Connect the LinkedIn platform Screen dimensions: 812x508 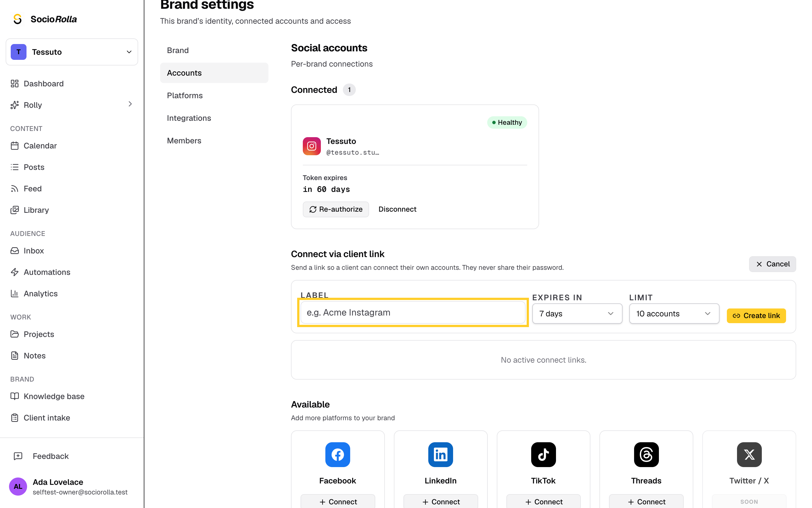point(441,501)
